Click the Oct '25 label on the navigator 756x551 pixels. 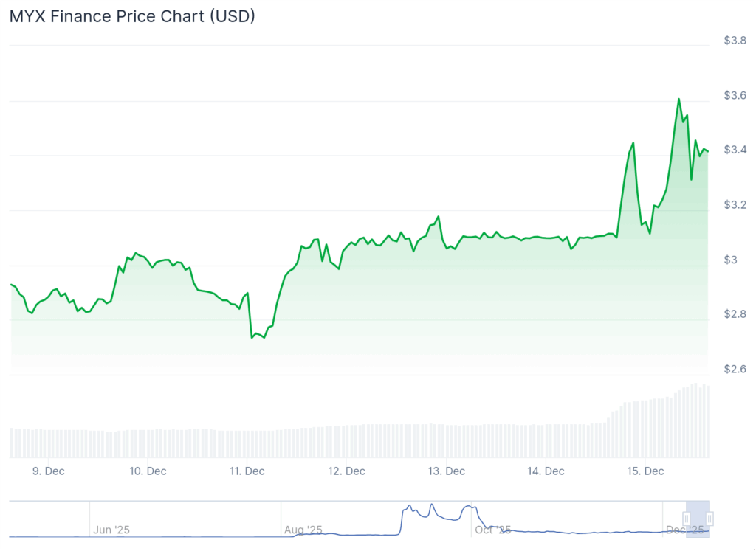point(492,530)
